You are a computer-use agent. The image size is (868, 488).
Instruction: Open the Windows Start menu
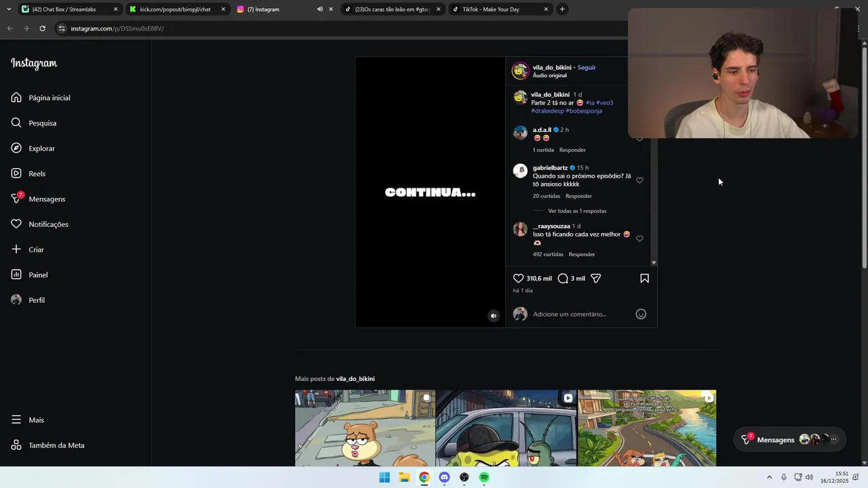(384, 477)
